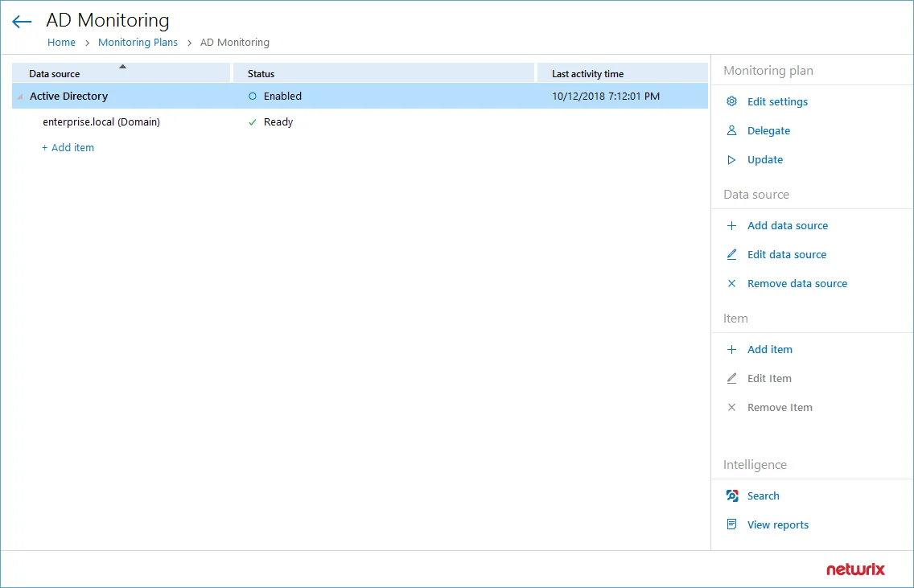Click the Ready status text
This screenshot has height=588, width=914.
point(278,122)
